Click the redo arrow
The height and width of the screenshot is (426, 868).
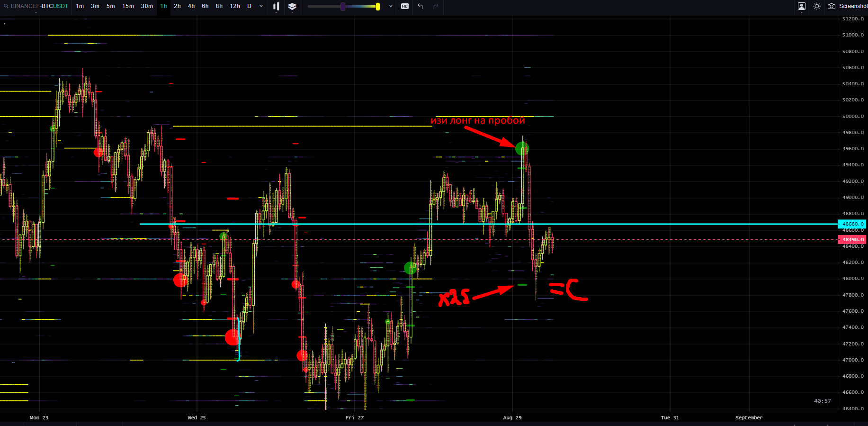coord(436,6)
